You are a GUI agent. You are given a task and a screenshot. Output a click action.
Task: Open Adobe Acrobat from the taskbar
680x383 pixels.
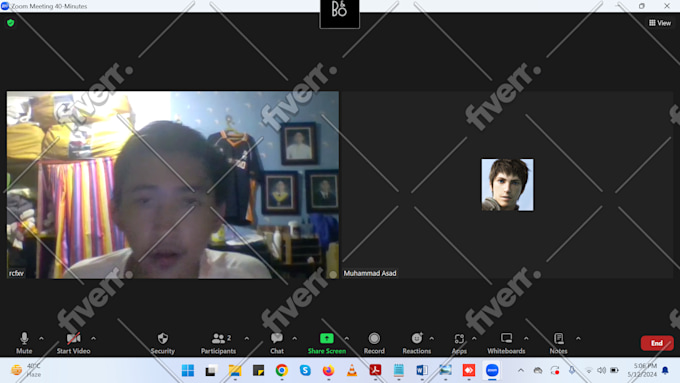(375, 370)
